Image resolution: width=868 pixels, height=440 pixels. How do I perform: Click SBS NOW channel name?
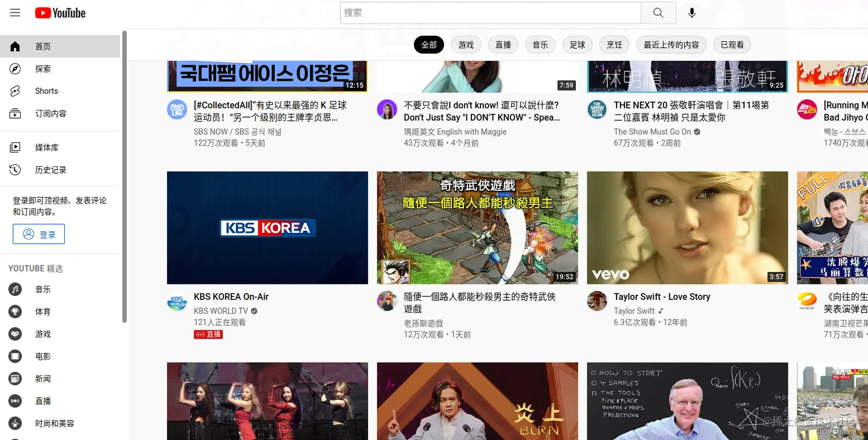coord(238,132)
